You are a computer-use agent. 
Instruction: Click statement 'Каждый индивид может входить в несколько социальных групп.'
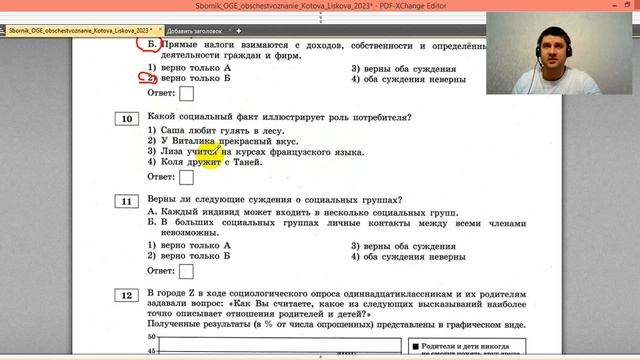click(x=309, y=212)
